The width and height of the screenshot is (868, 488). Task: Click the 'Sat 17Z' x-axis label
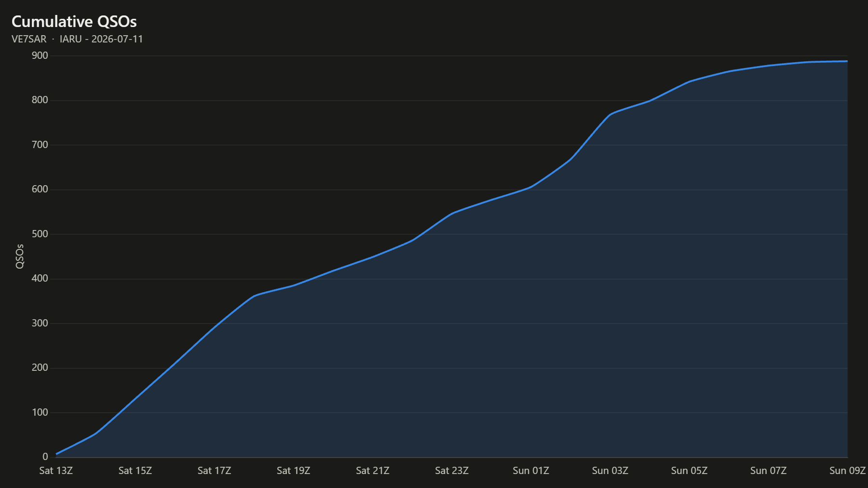click(x=214, y=471)
